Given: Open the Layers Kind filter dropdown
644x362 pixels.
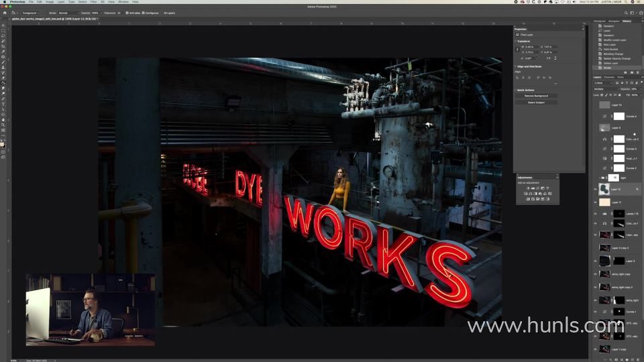Looking at the screenshot, I should tap(604, 83).
